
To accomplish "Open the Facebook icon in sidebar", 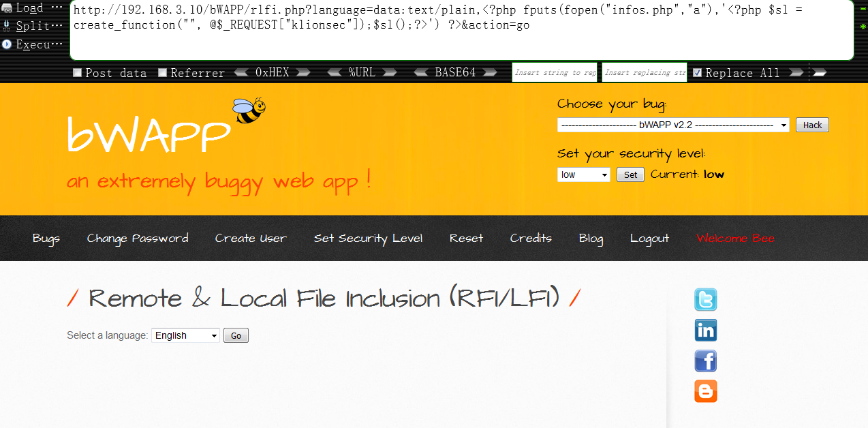I will click(705, 361).
